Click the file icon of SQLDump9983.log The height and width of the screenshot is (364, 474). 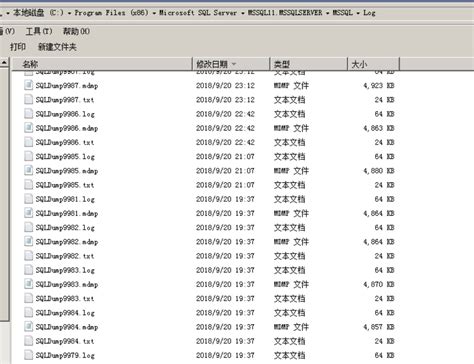(x=29, y=270)
